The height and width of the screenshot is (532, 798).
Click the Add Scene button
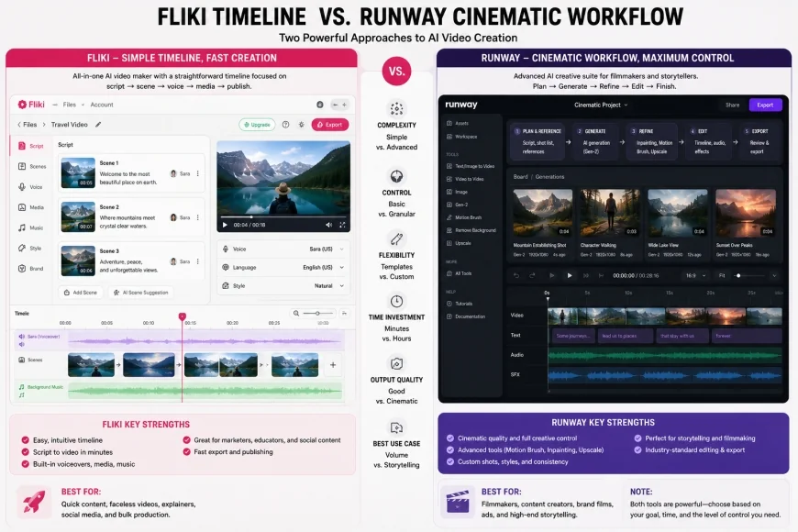pos(81,293)
